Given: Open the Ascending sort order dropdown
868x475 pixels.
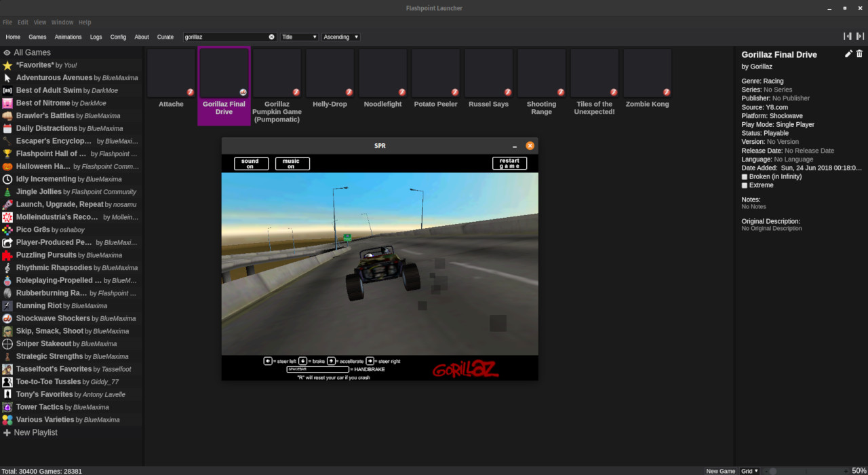Looking at the screenshot, I should pos(340,37).
